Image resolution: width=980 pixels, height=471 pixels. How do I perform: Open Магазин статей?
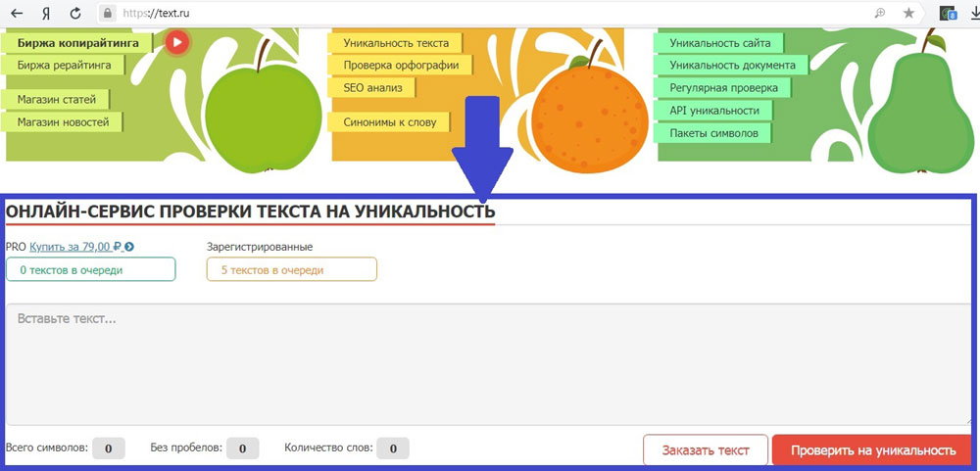tap(56, 99)
